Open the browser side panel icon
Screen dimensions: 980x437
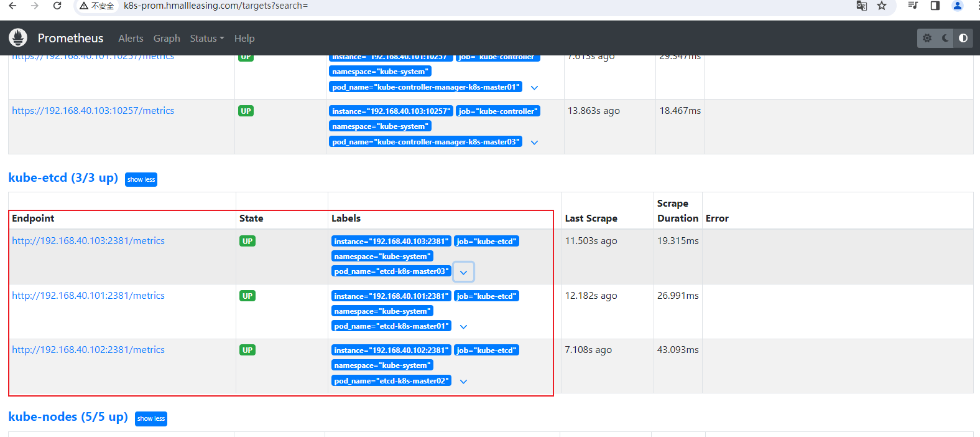(x=935, y=6)
